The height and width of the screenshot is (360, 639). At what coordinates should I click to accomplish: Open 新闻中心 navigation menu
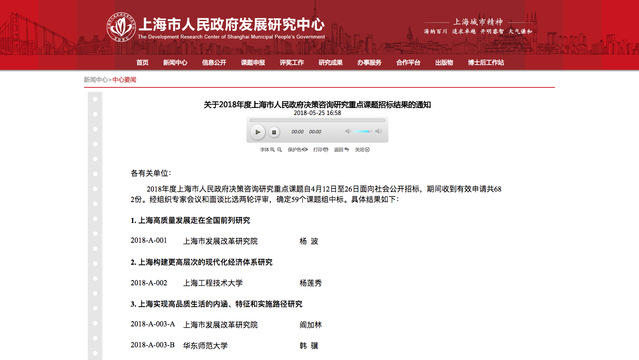click(x=175, y=62)
